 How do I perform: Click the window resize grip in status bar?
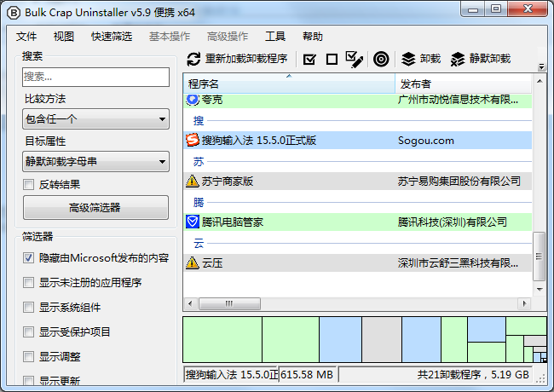tap(540, 378)
